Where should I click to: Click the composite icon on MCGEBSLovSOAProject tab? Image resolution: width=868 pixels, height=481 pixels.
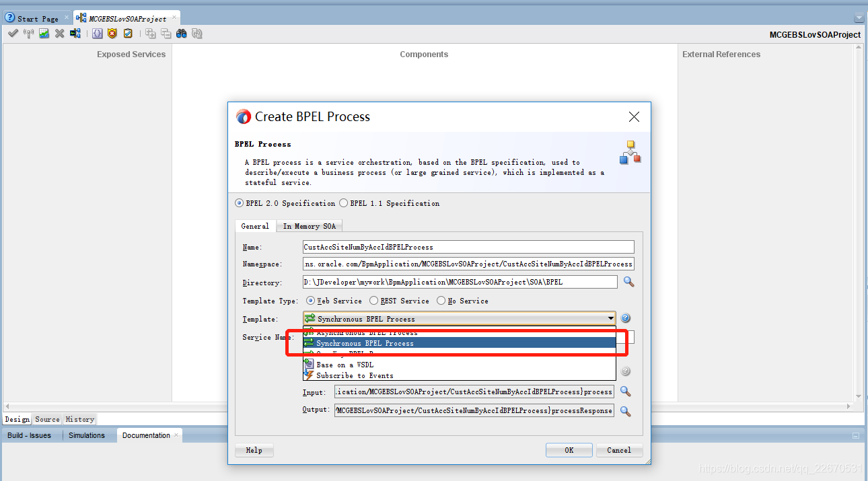click(x=81, y=18)
